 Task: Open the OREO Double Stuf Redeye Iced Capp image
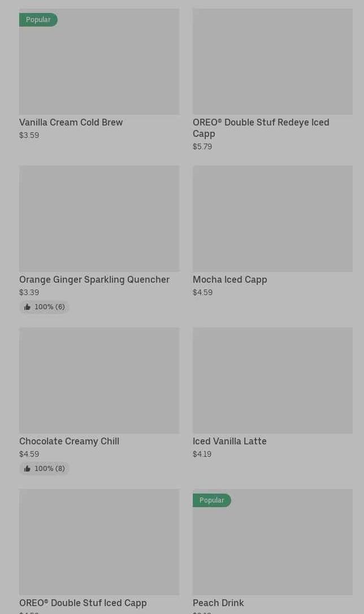(272, 62)
